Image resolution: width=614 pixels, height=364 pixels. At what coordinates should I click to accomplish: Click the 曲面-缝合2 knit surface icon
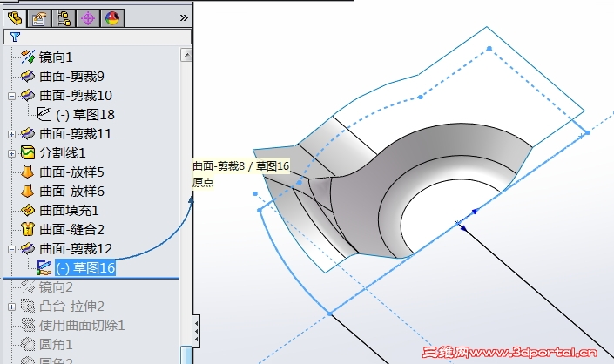[28, 229]
